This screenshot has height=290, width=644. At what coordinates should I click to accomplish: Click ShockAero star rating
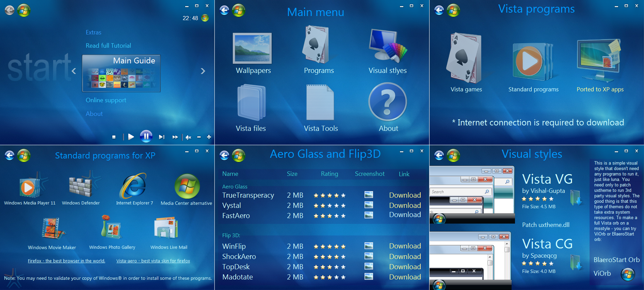click(329, 257)
